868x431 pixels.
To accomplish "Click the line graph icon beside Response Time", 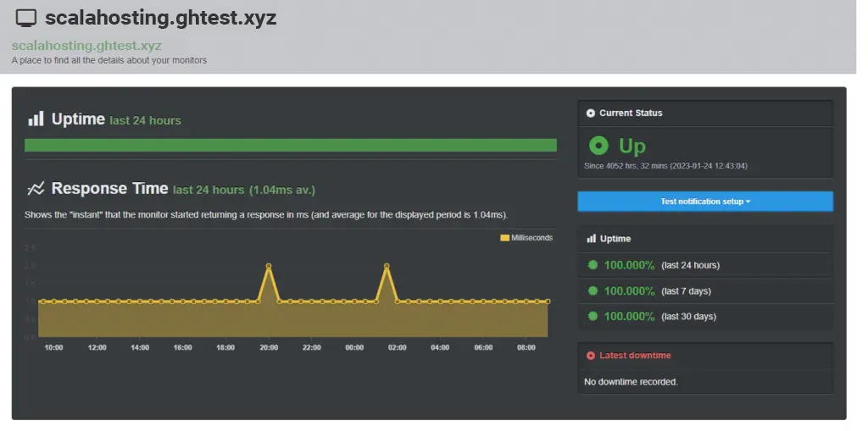I will pyautogui.click(x=36, y=189).
